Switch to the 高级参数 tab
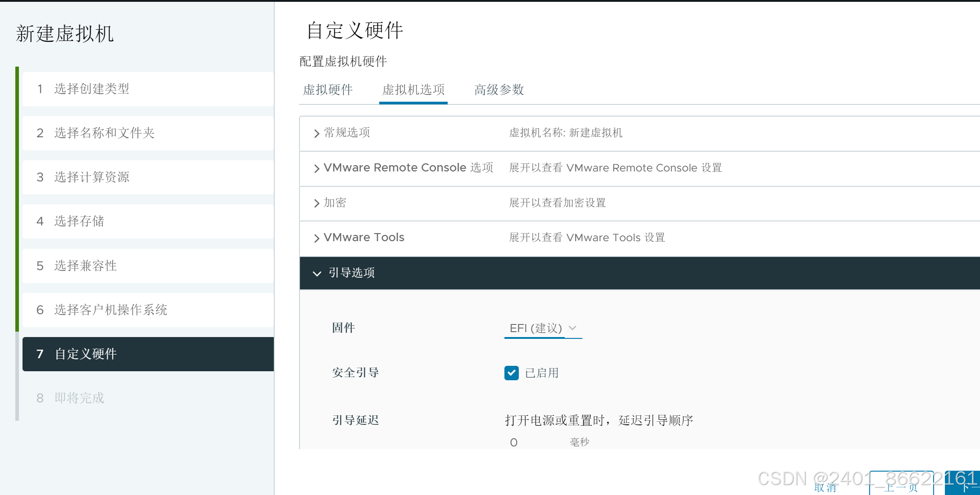The width and height of the screenshot is (980, 495). (x=499, y=90)
